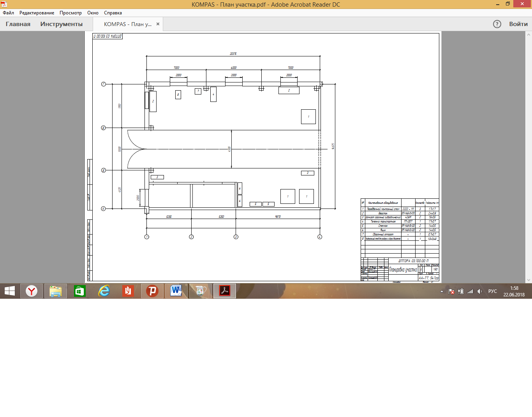The width and height of the screenshot is (532, 417).
Task: Switch to the Главная tab
Action: pyautogui.click(x=18, y=24)
